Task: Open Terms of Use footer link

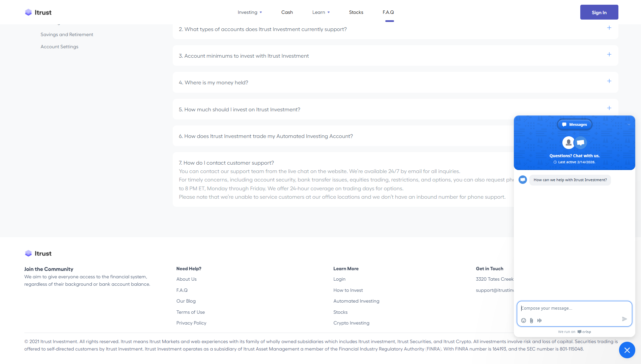Action: tap(191, 312)
